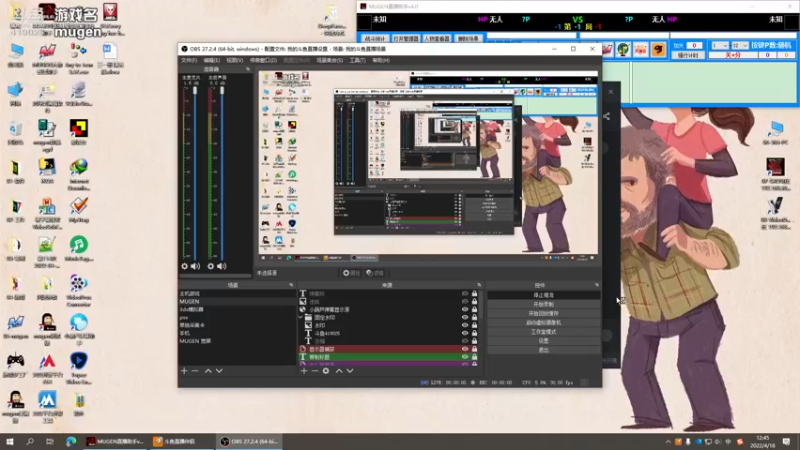Open the 场景集合(S) menu in OBS
The image size is (800, 450).
click(330, 60)
